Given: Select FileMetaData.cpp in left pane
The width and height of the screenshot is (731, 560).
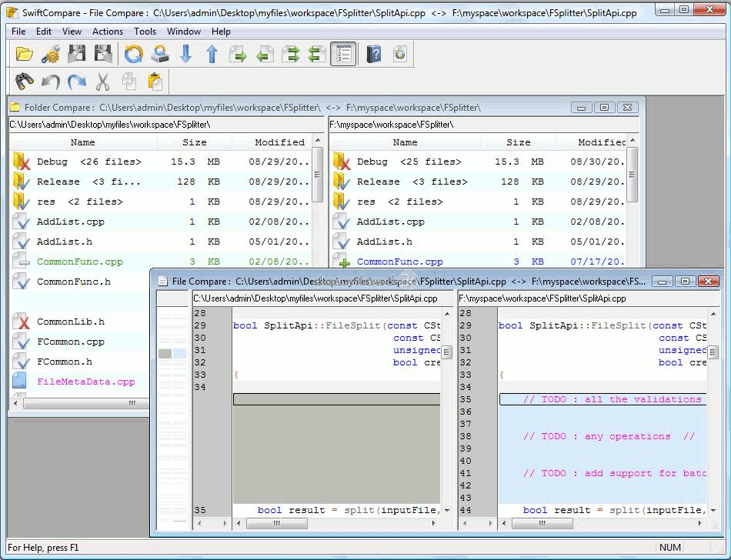Looking at the screenshot, I should tap(85, 382).
